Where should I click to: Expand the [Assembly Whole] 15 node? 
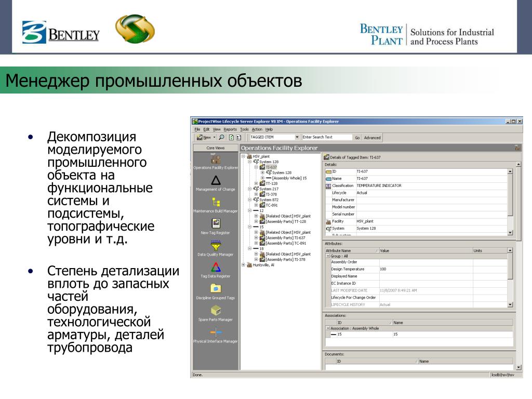(262, 178)
